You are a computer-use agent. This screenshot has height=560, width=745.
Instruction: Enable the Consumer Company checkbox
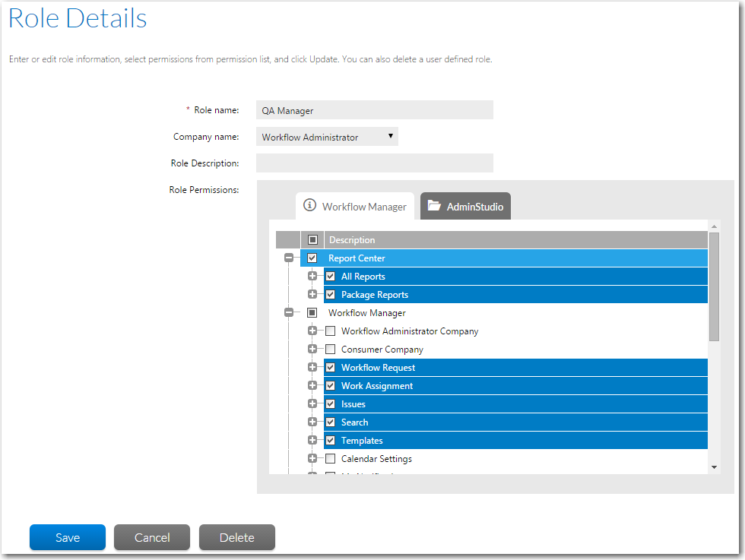330,350
